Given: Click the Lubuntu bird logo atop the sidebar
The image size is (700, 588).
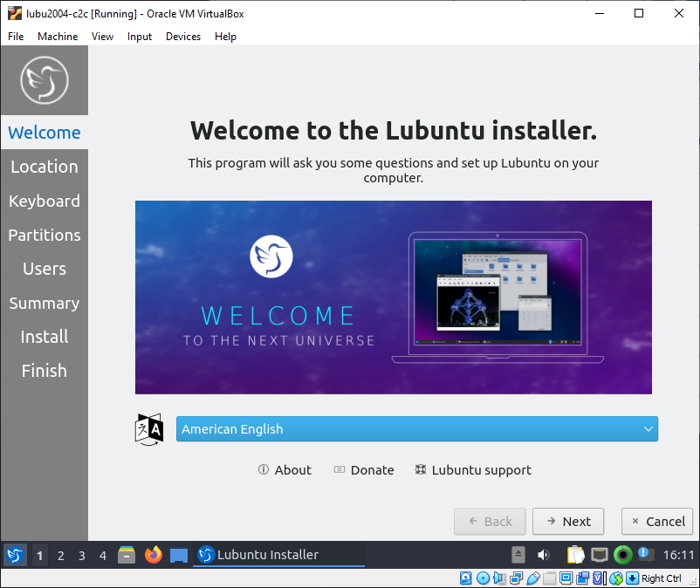Looking at the screenshot, I should click(44, 79).
